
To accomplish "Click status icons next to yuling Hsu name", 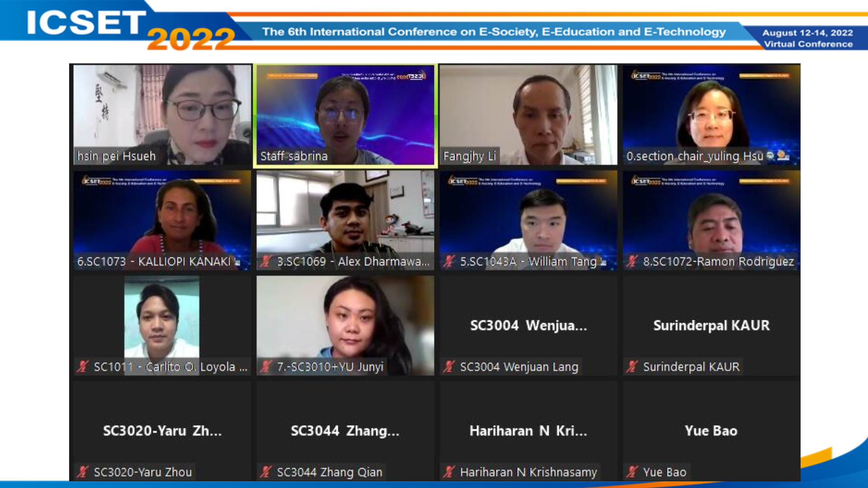I will pyautogui.click(x=778, y=156).
